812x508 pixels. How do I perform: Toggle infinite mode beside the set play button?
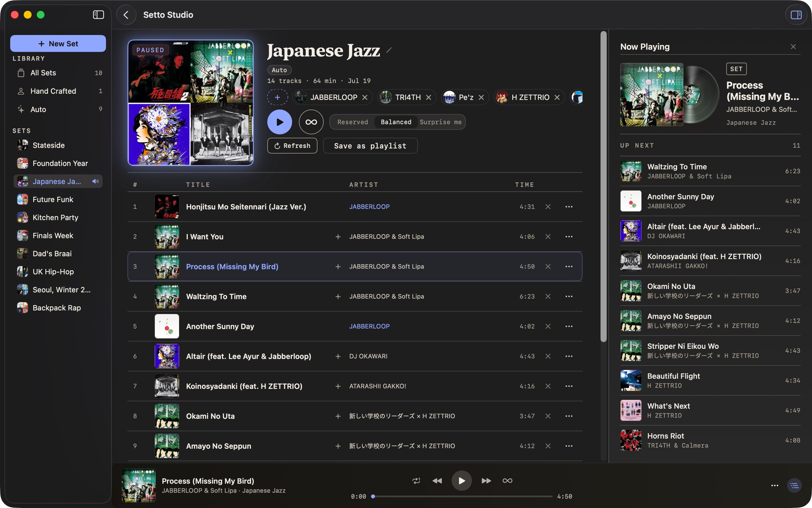pos(311,122)
